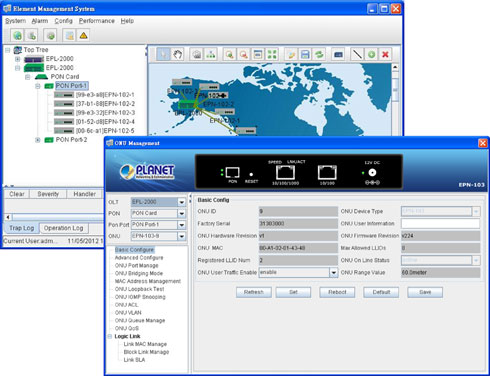Select the draw line tool
The image size is (490, 376).
[357, 54]
